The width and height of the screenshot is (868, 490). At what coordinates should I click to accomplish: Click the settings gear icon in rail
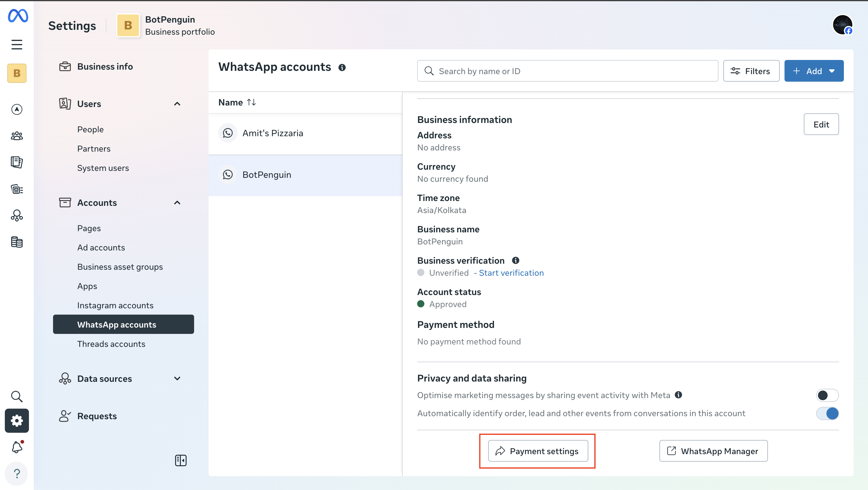click(x=17, y=421)
